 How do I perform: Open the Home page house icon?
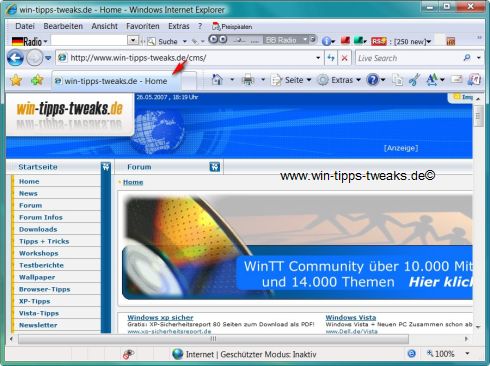[x=217, y=80]
